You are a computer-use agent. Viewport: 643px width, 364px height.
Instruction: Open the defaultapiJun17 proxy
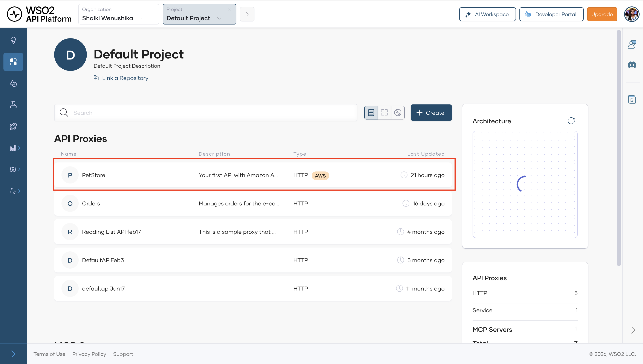click(x=253, y=289)
